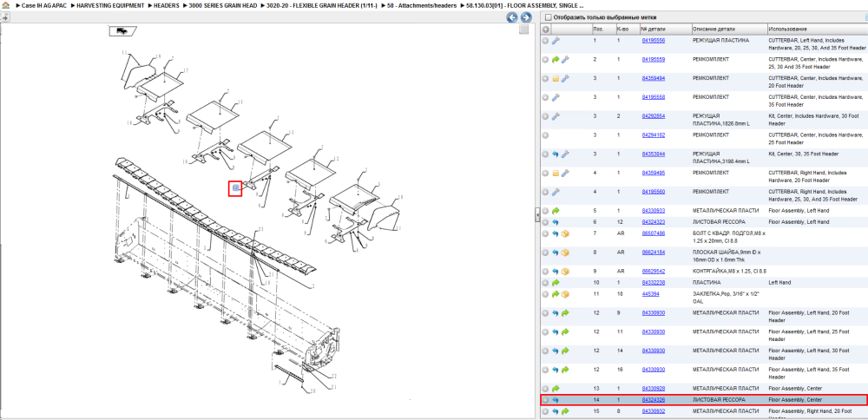The height and width of the screenshot is (420, 868).
Task: Open part number link 84330928
Action: pos(654,388)
